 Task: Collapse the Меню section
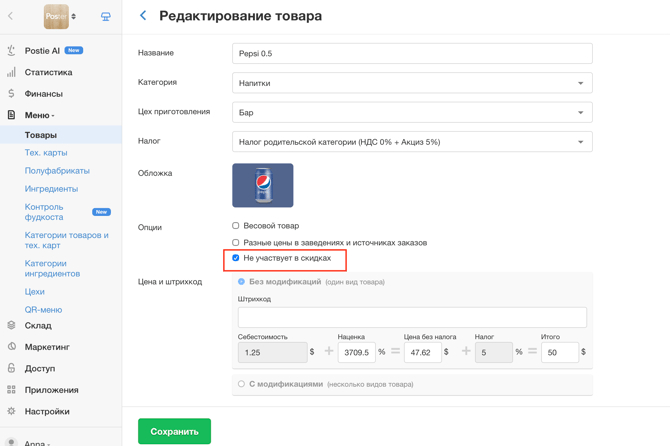(39, 115)
